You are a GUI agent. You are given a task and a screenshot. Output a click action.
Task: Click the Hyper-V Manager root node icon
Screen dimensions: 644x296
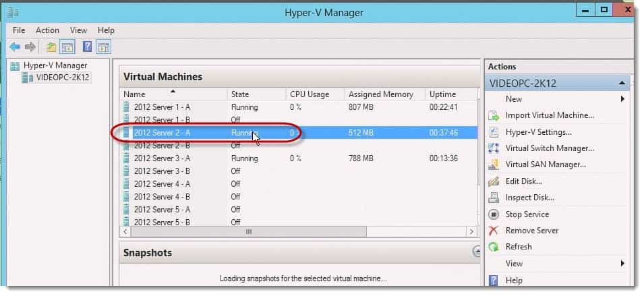pos(16,65)
